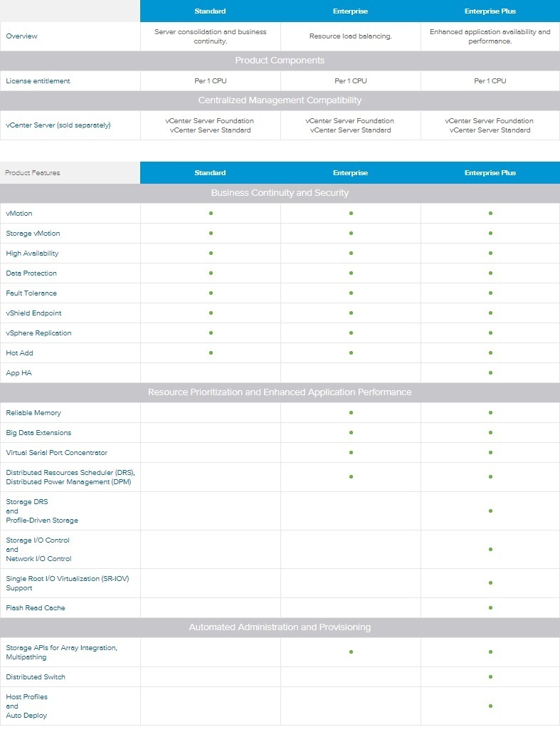Click the DRS/DPM dot under Enterprise Plus
Viewport: 560px width, 732px height.
(x=490, y=476)
